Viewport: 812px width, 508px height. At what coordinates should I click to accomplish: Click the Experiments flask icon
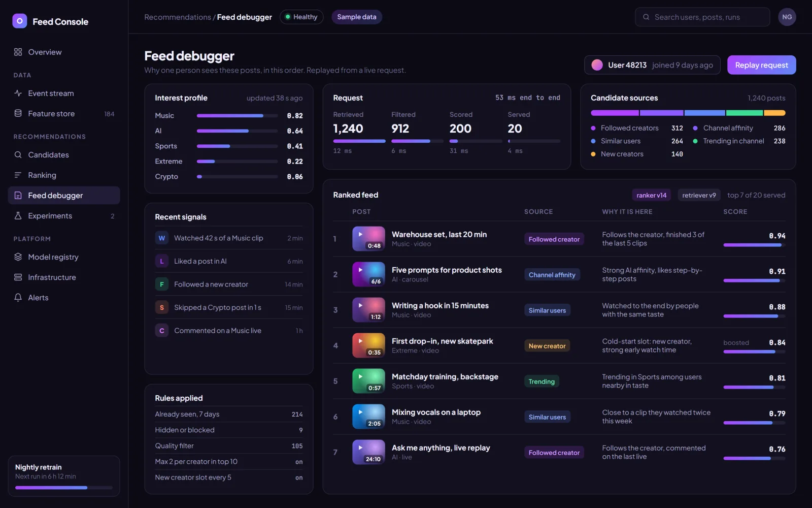[x=18, y=215]
